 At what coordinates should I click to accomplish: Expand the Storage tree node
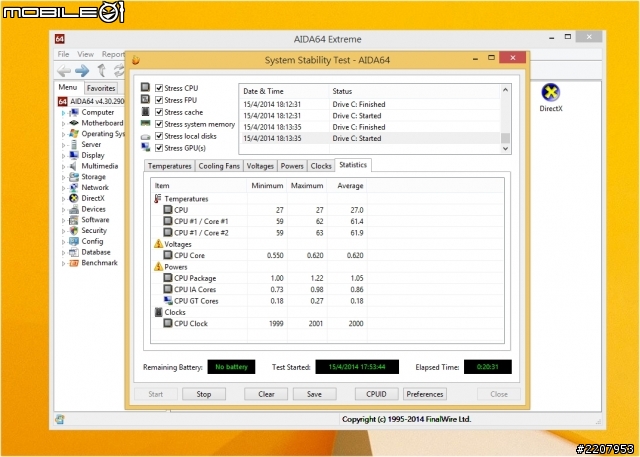tap(63, 177)
